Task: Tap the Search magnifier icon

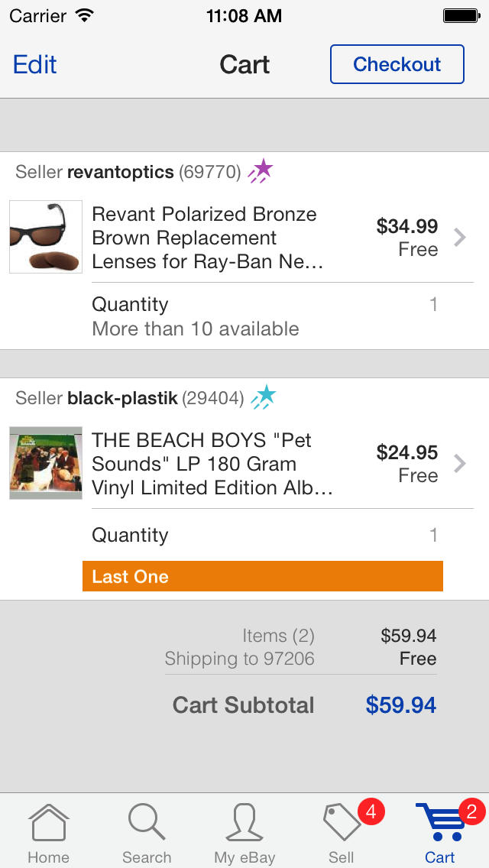Action: coord(146,823)
